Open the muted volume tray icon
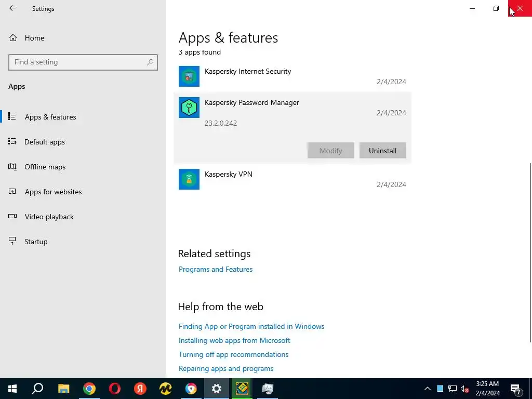 pyautogui.click(x=465, y=389)
